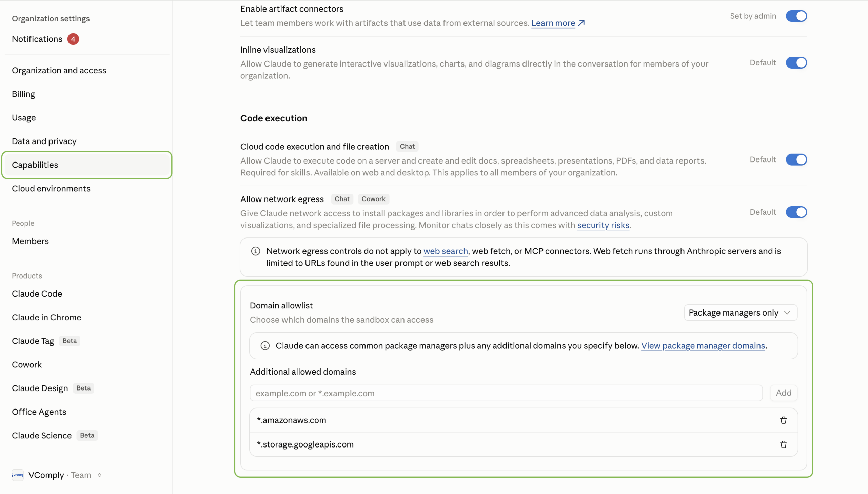
Task: Open the web search link
Action: [446, 251]
